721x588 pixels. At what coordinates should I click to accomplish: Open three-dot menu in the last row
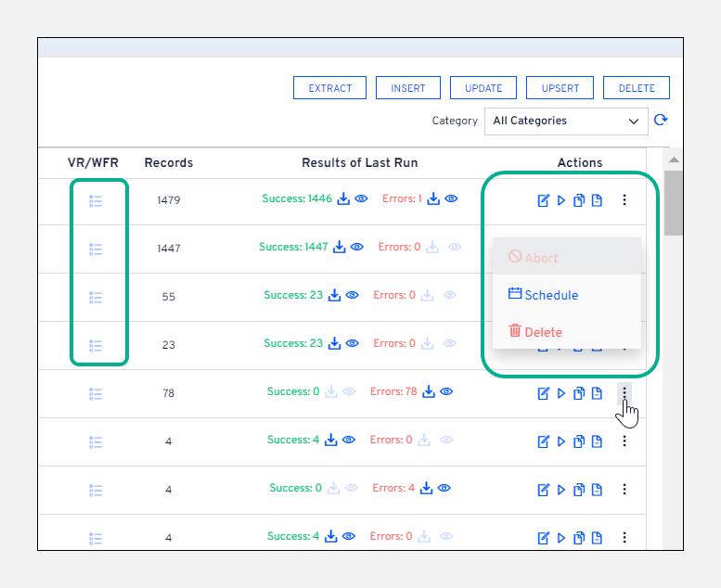(624, 537)
